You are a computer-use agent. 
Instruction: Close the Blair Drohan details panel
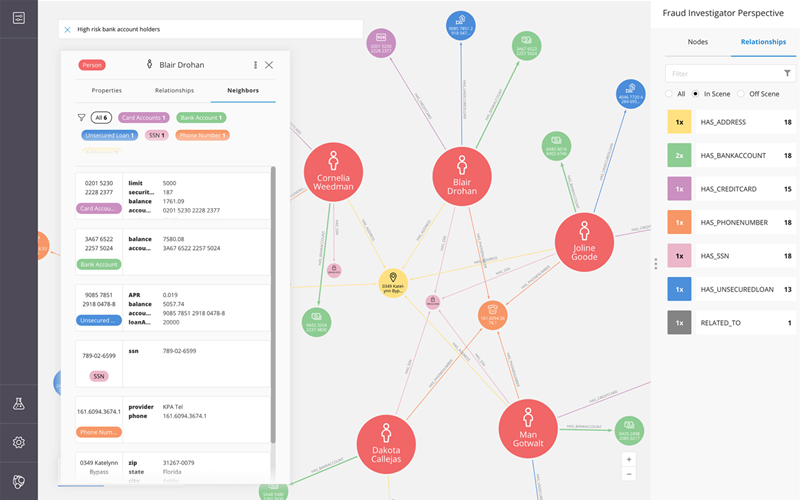point(269,65)
